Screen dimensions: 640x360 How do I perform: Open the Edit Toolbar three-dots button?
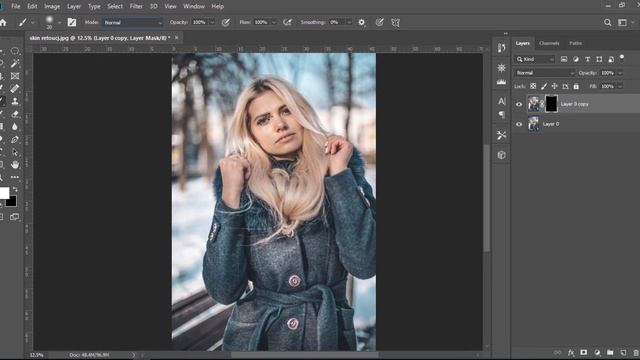point(15,177)
